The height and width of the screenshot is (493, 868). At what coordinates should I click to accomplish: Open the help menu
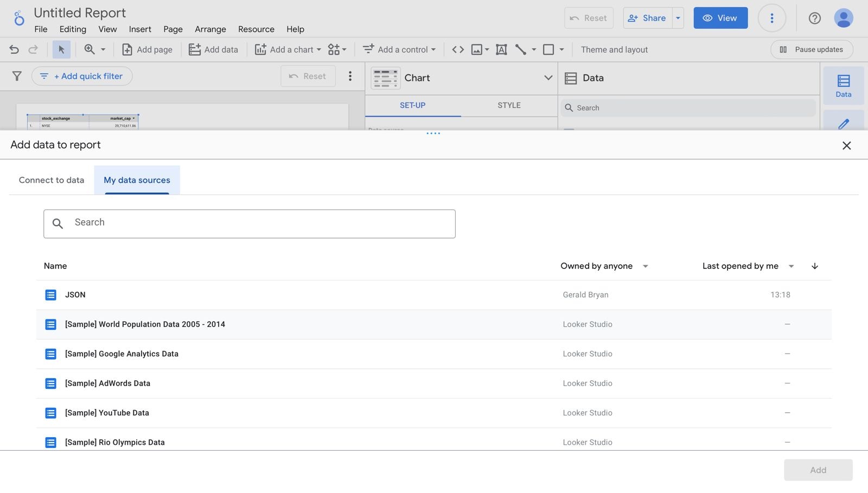pyautogui.click(x=814, y=18)
